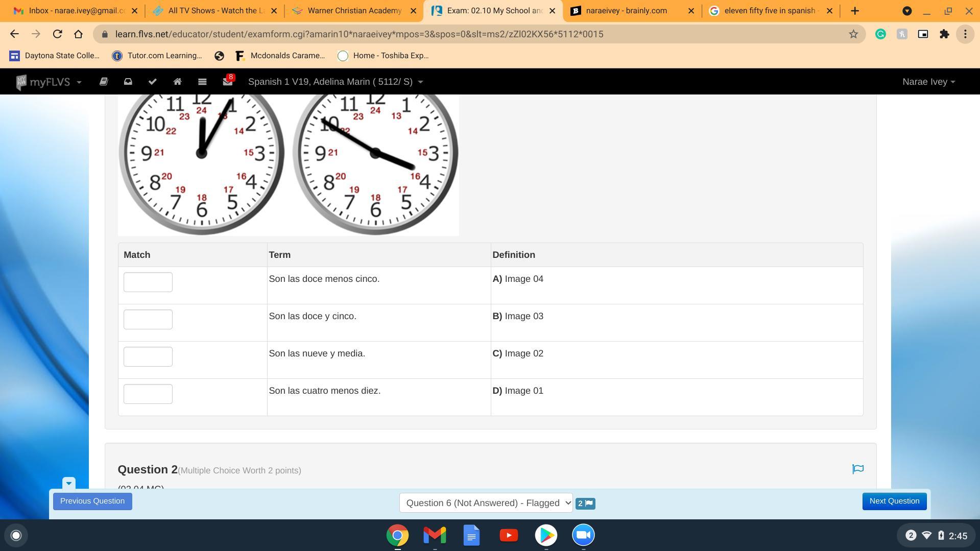Click the right clock image
Image resolution: width=980 pixels, height=551 pixels.
point(375,164)
